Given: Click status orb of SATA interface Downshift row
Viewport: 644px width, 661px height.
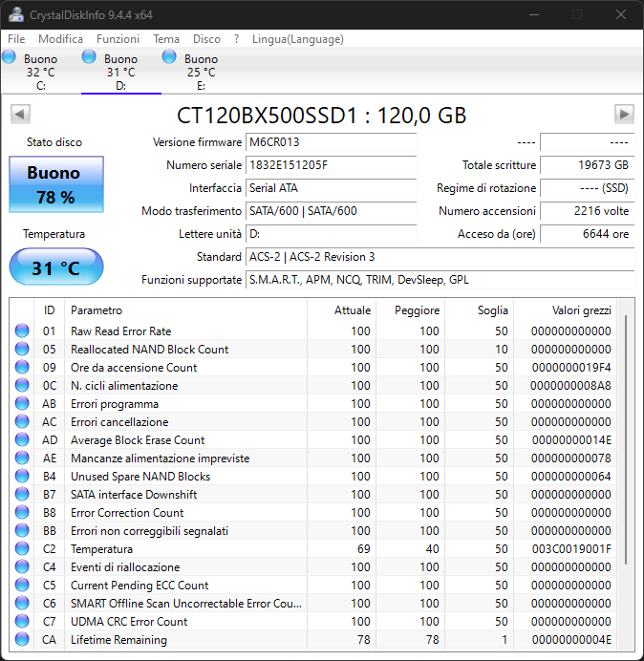Looking at the screenshot, I should point(22,494).
